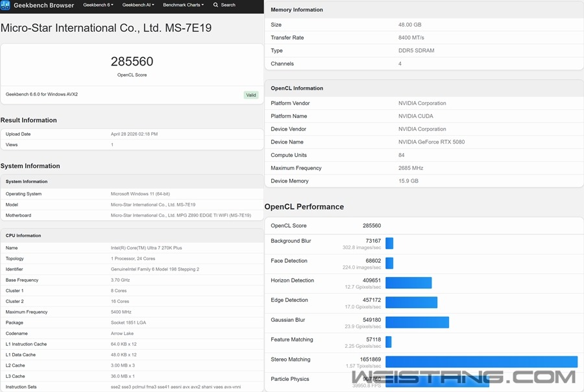Image resolution: width=584 pixels, height=392 pixels.
Task: Expand the Benchmark Charts menu
Action: [x=183, y=5]
